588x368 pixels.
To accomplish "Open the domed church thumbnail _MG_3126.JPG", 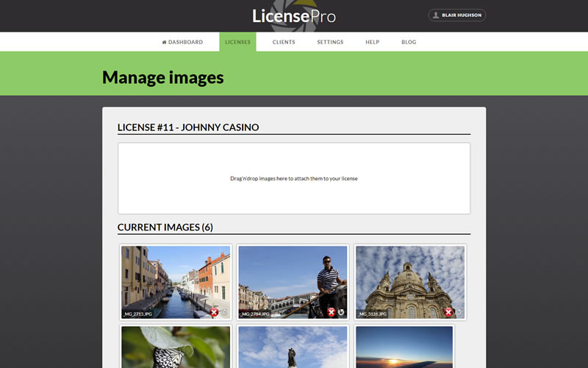I will click(410, 283).
